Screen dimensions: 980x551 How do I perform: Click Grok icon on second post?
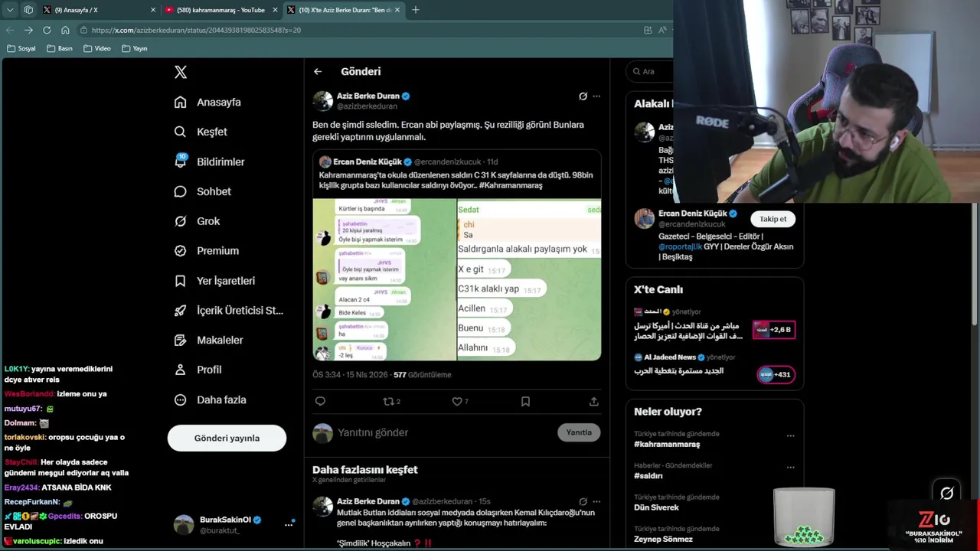click(583, 502)
